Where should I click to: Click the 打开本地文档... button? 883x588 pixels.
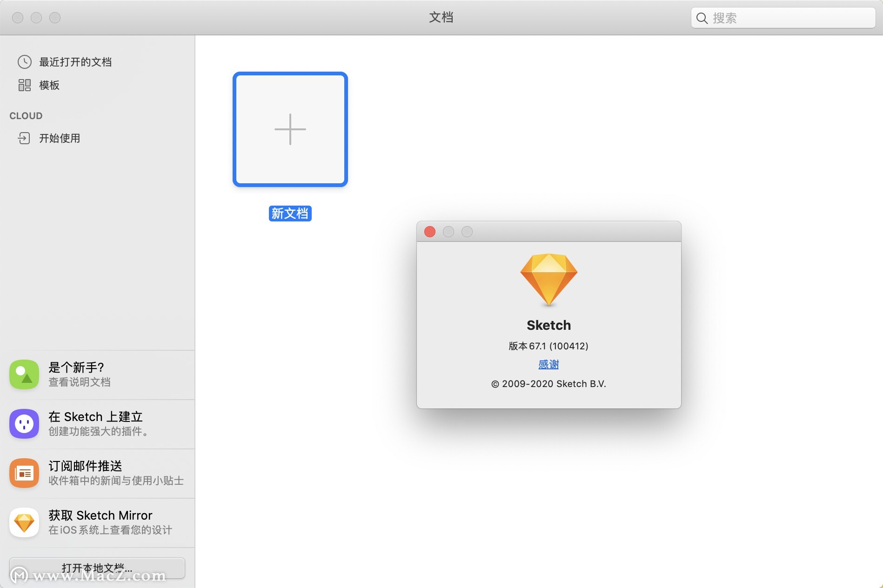click(x=97, y=568)
